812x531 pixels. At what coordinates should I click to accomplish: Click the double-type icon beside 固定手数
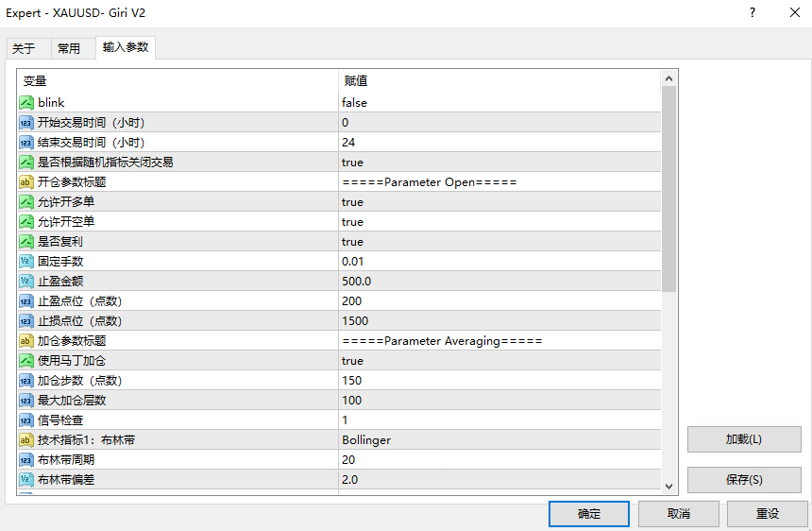[26, 261]
